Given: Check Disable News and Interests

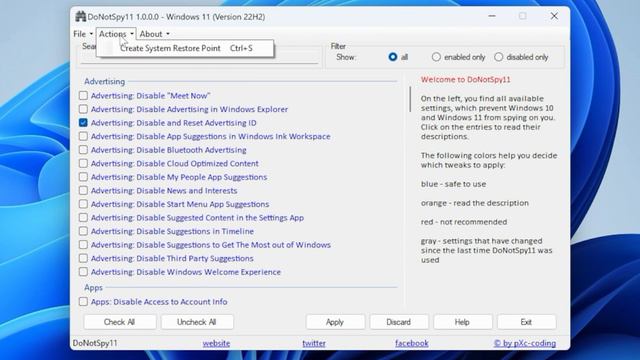Looking at the screenshot, I should pyautogui.click(x=83, y=190).
